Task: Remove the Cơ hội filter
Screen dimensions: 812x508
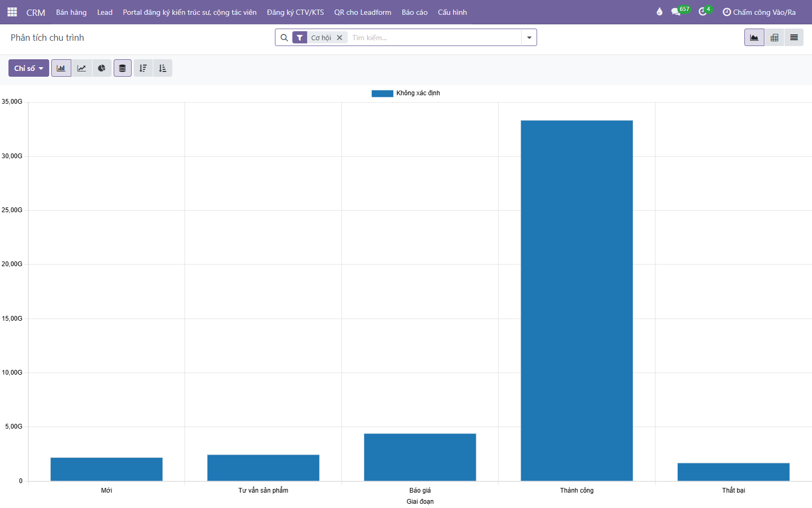Action: [339, 38]
